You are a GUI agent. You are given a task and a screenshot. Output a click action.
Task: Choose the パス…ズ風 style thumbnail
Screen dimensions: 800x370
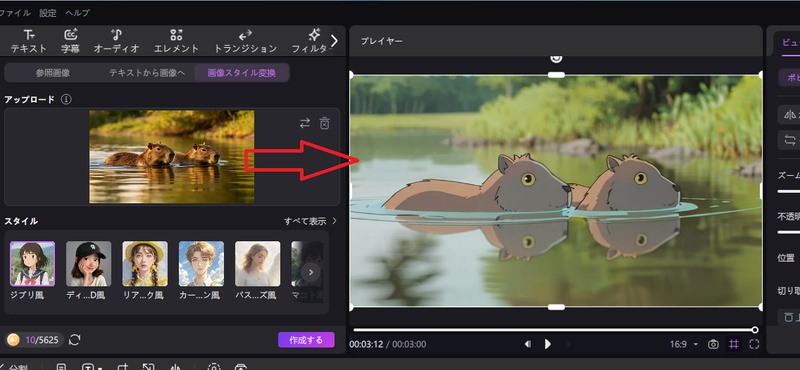point(258,264)
